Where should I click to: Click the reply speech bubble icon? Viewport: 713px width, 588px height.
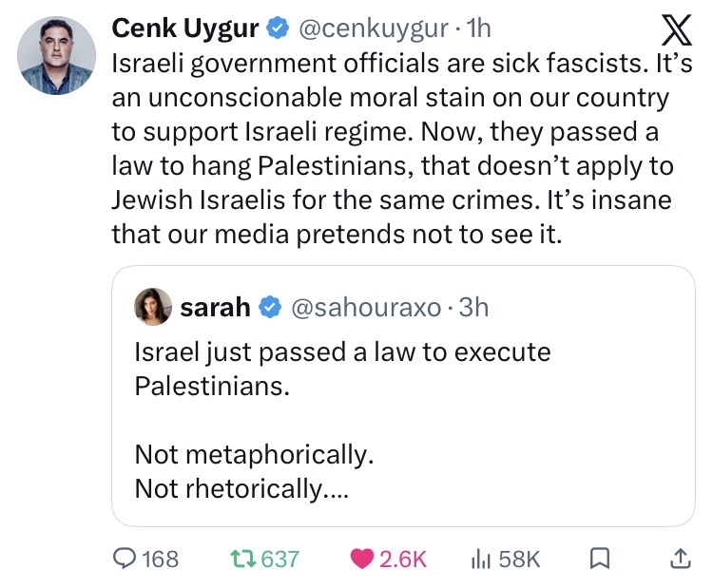click(125, 559)
